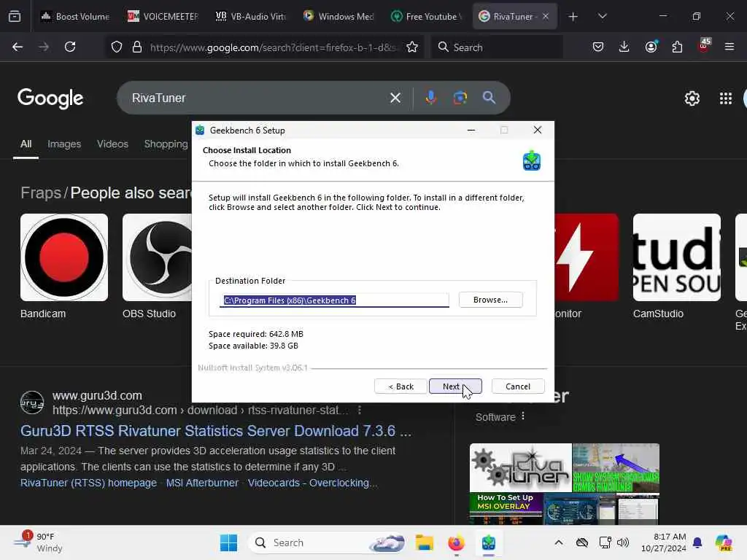Bookmark this page with the star
The width and height of the screenshot is (747, 560).
[x=412, y=47]
